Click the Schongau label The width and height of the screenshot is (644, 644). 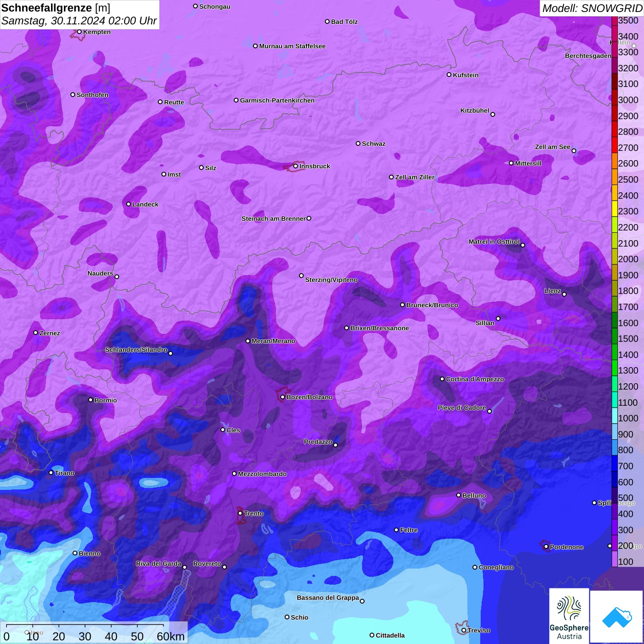[x=215, y=6]
